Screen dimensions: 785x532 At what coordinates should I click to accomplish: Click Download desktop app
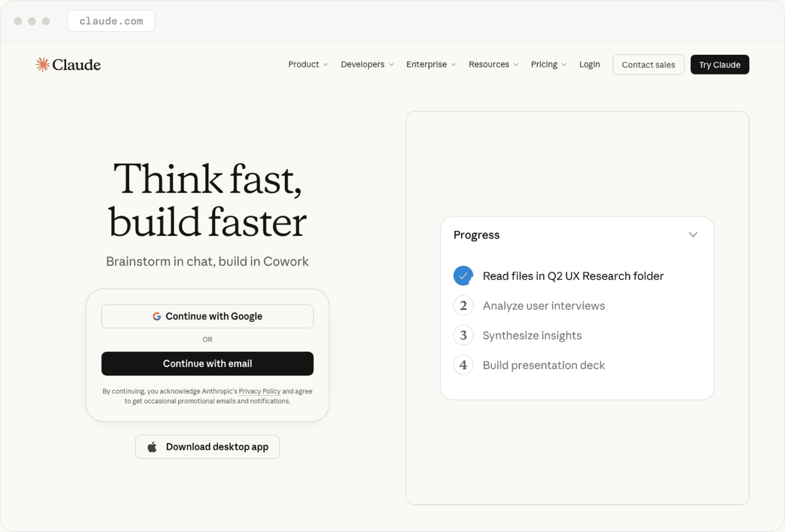pos(207,447)
